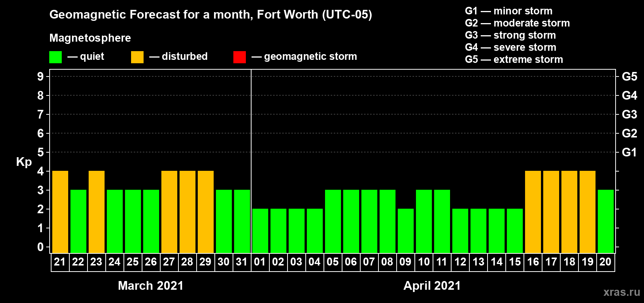Viewport: 644px width, 303px height.
Task: Click the orange bar above date 21
Action: 60,212
